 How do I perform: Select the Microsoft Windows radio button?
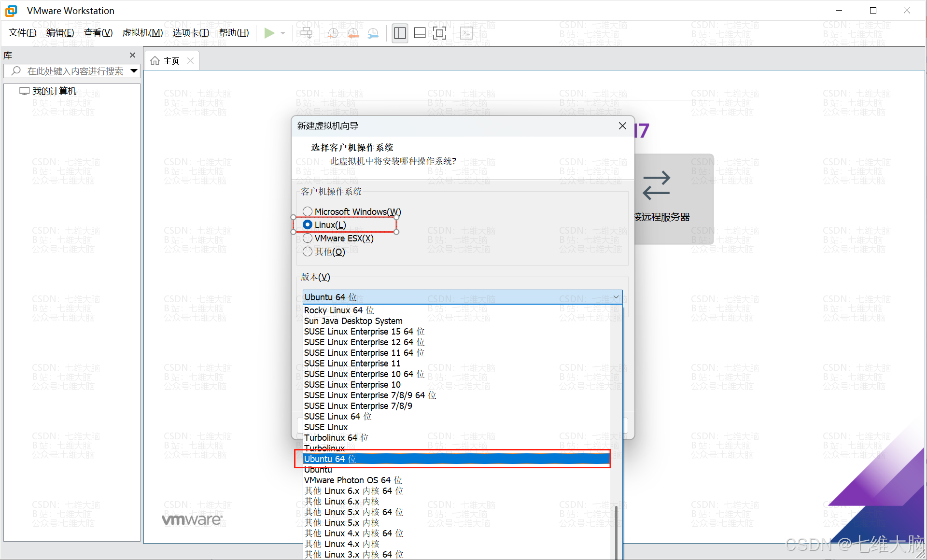pos(308,211)
